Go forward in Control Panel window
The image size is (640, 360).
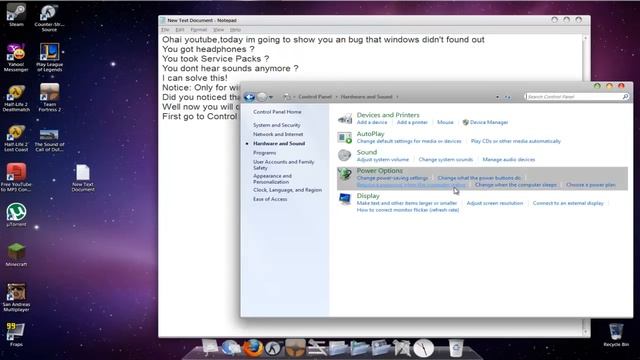point(262,97)
